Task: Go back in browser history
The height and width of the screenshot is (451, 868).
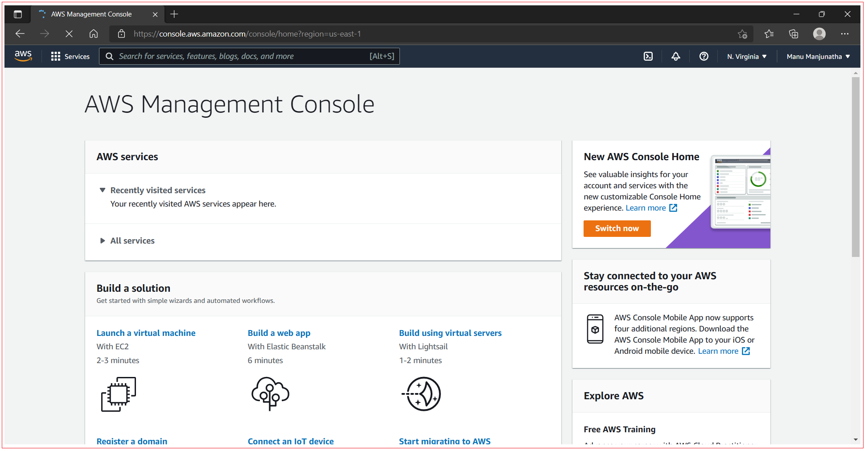Action: (20, 33)
